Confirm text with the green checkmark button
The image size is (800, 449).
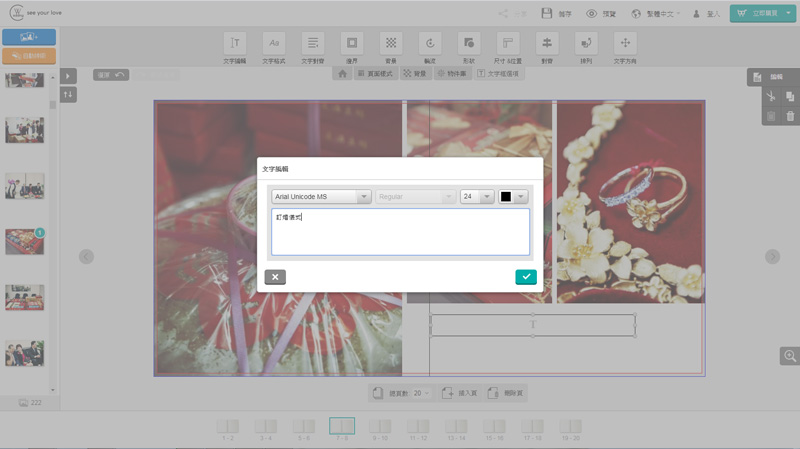click(x=526, y=277)
